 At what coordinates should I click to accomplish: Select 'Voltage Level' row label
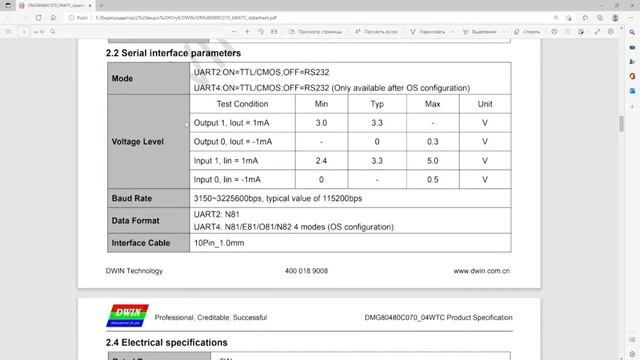click(x=138, y=142)
